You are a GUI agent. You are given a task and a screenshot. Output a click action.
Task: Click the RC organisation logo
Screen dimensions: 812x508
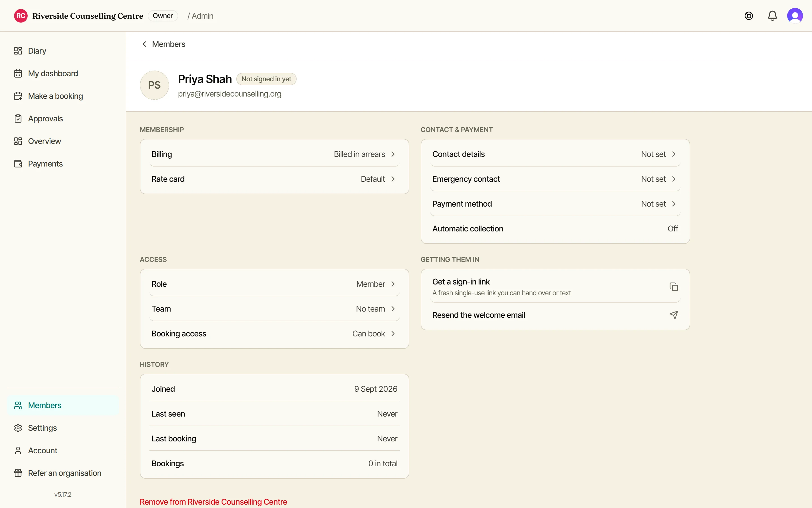[21, 16]
